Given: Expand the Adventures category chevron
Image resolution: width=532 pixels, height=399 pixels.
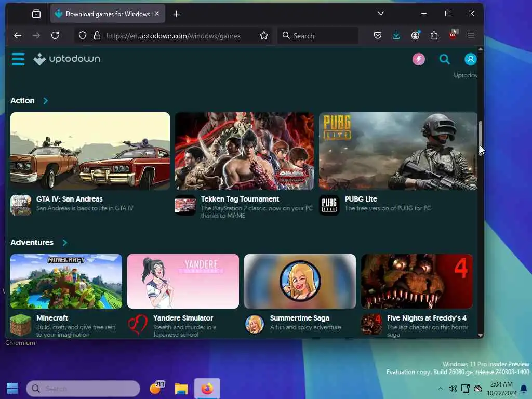Looking at the screenshot, I should click(x=65, y=243).
